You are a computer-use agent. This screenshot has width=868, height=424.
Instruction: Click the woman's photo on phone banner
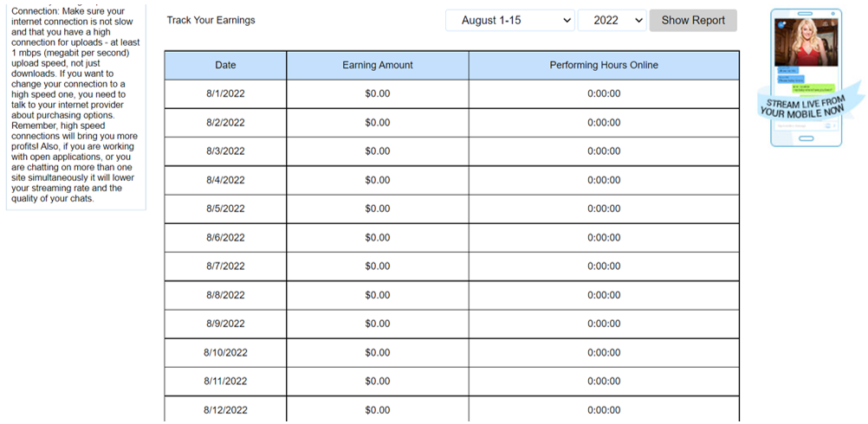(x=806, y=42)
